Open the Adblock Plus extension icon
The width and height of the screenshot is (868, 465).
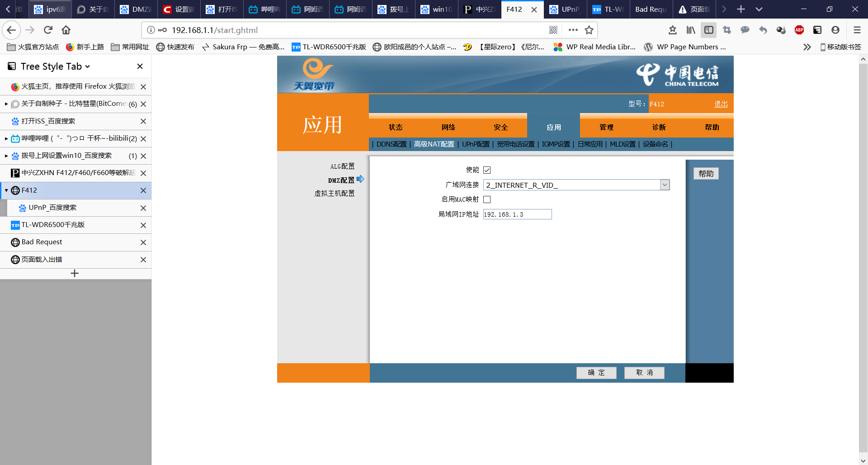(x=799, y=30)
